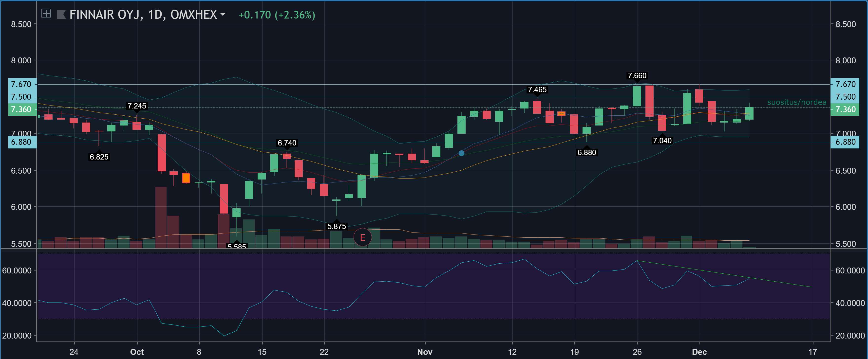Click the red earnings 'E' marker
The width and height of the screenshot is (868, 359).
pos(362,237)
